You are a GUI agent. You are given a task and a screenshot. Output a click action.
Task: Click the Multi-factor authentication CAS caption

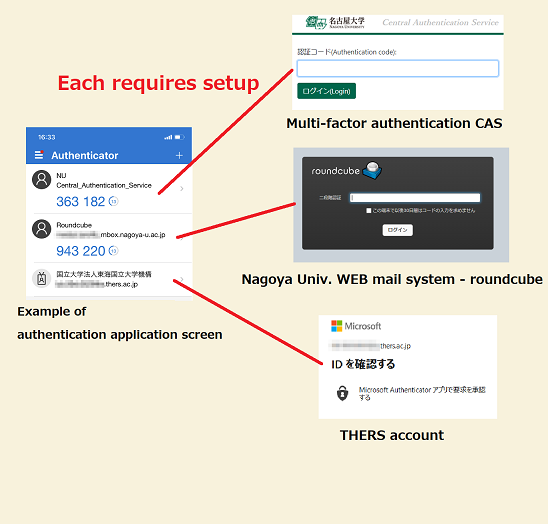394,123
